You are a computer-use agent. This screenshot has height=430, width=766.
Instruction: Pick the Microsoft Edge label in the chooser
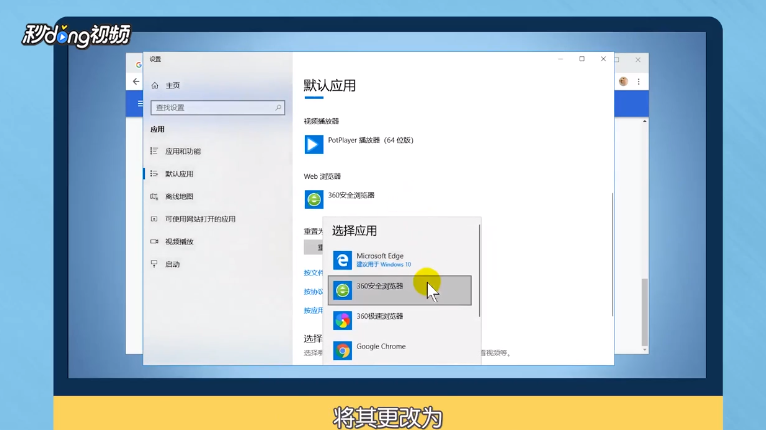point(380,256)
